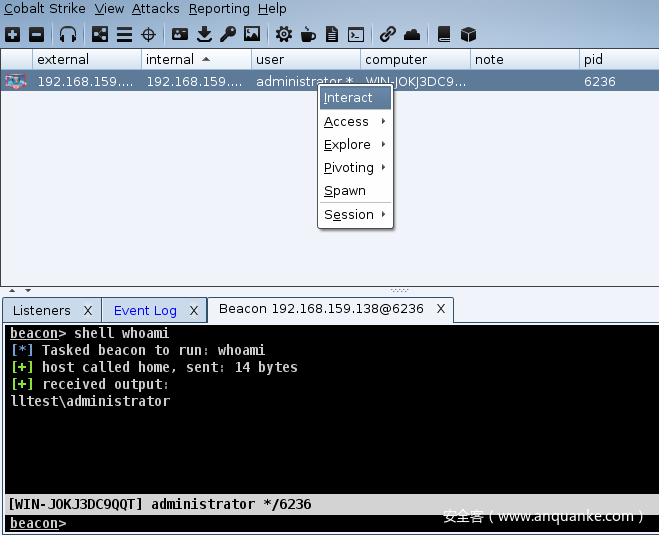The image size is (659, 535).
Task: Collapse top pane with up arrow
Action: [12, 290]
